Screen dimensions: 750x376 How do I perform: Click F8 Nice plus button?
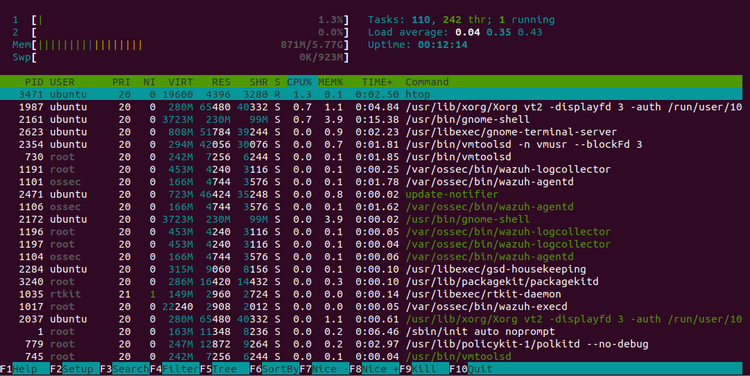coord(374,369)
